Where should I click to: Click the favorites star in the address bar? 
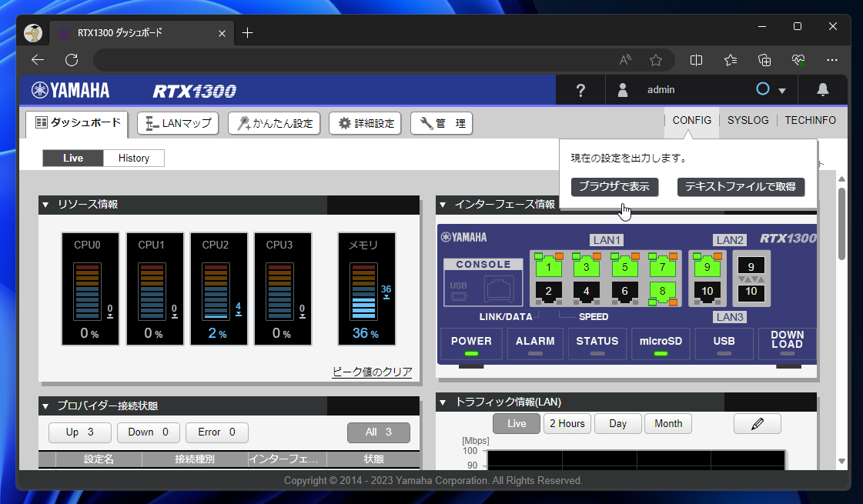(x=655, y=60)
